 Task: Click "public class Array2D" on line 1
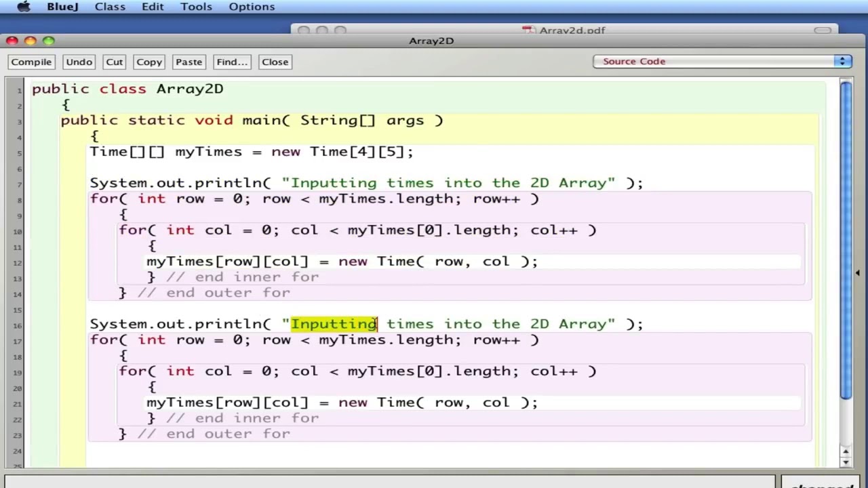point(127,89)
